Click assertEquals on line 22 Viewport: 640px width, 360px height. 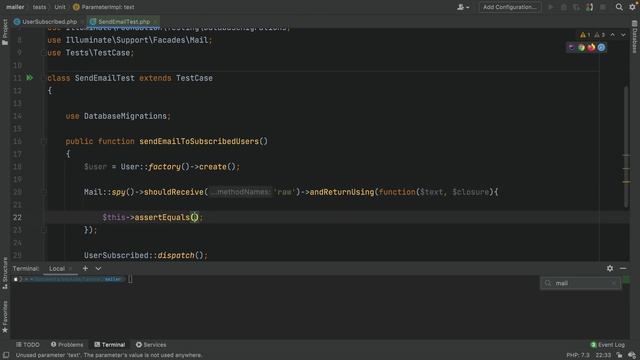162,217
